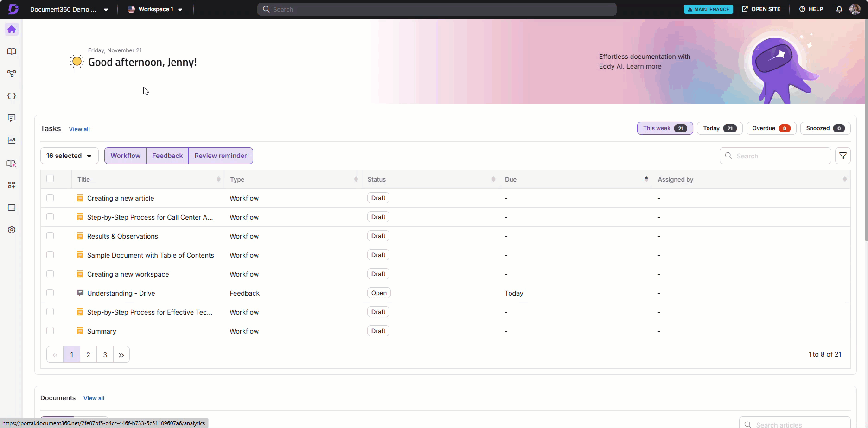
Task: Open the Analytics chart icon in sidebar
Action: (12, 140)
